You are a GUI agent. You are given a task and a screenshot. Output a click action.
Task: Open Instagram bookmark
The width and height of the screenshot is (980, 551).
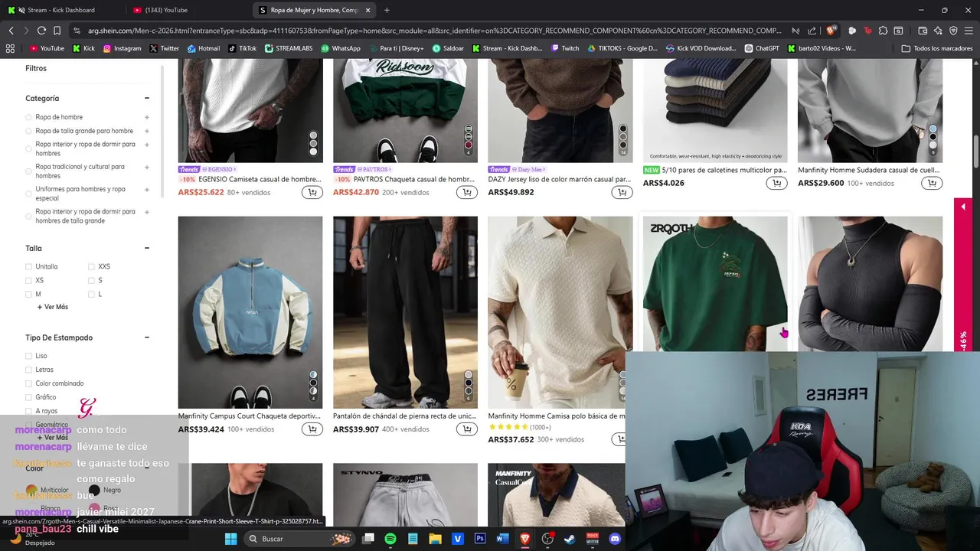click(x=122, y=48)
